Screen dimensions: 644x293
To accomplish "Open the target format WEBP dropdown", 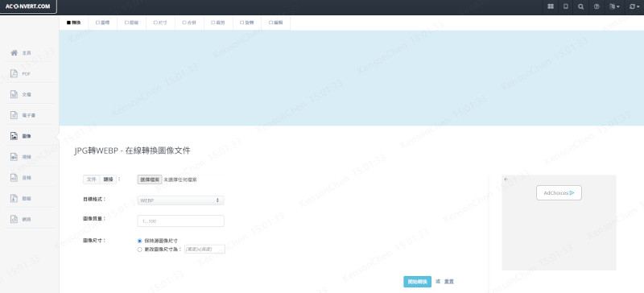I will pos(180,200).
